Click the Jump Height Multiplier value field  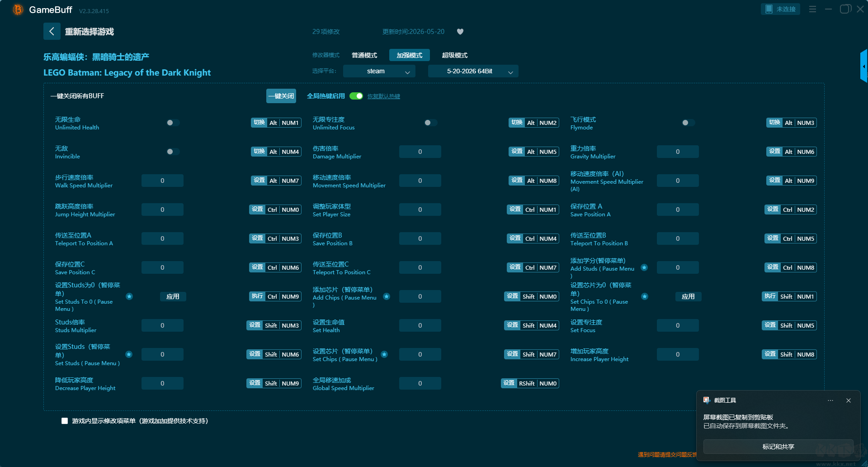click(162, 210)
